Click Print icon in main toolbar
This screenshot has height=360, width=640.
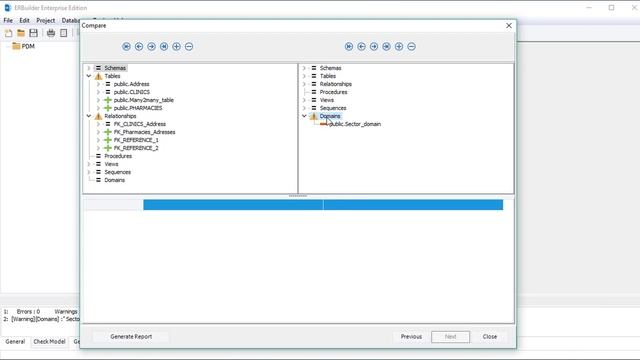pyautogui.click(x=51, y=33)
